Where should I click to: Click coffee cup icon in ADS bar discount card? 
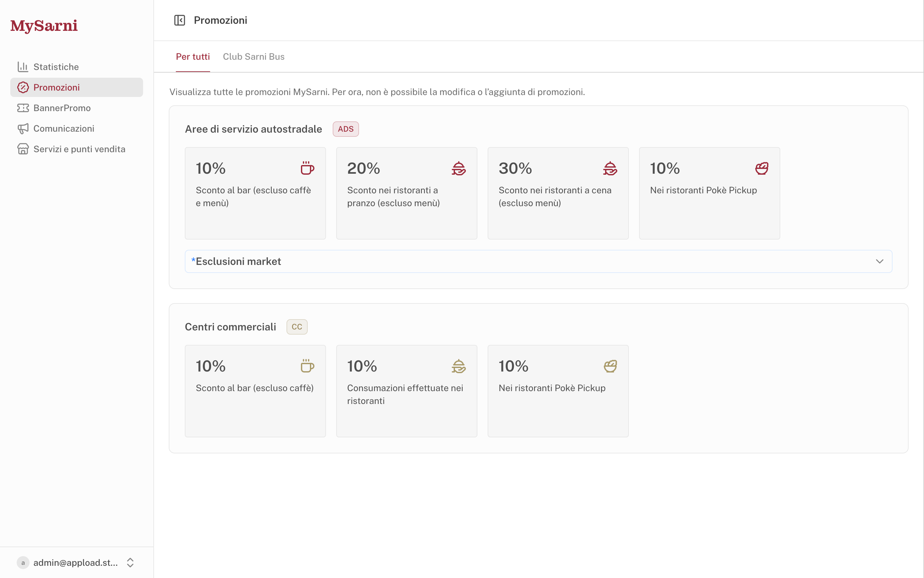[x=307, y=168]
